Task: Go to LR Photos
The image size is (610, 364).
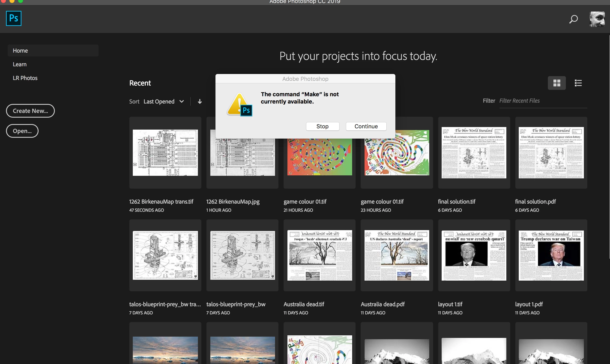Action: 25,78
